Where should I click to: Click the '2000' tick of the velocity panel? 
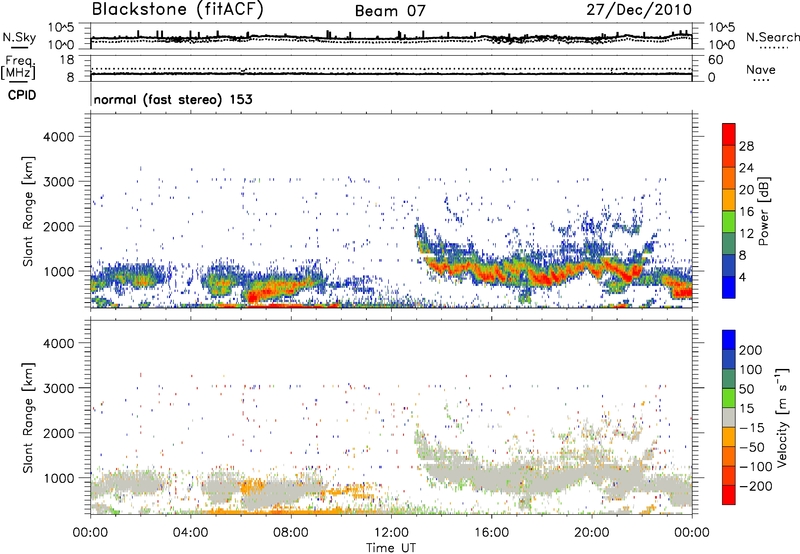point(58,433)
